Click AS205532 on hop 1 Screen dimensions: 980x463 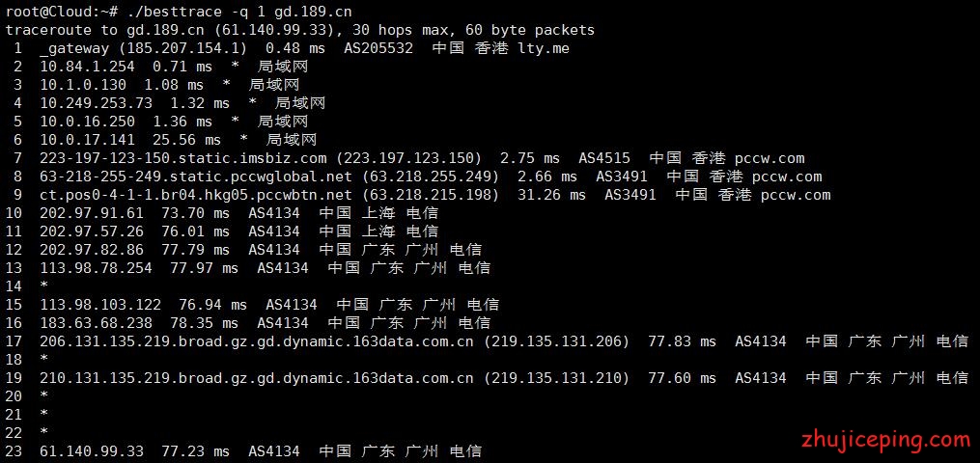(x=378, y=48)
